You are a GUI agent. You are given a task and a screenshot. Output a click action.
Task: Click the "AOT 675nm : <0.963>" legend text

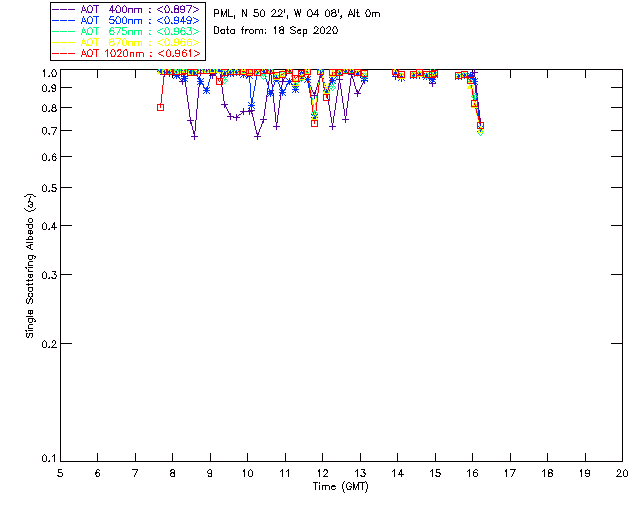pos(140,31)
